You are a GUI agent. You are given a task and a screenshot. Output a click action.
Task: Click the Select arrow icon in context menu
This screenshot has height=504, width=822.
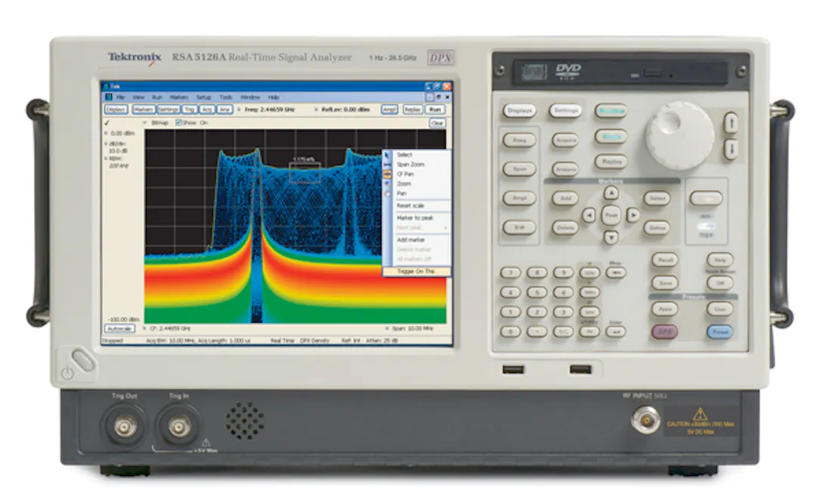pyautogui.click(x=388, y=155)
